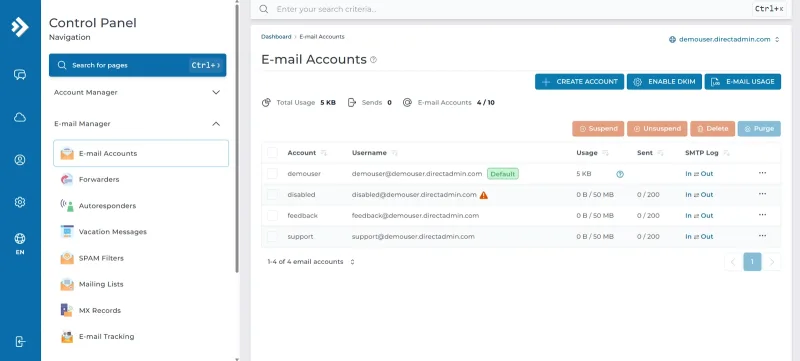Open the three-dot menu for feedback row
This screenshot has height=361, width=800.
(762, 215)
